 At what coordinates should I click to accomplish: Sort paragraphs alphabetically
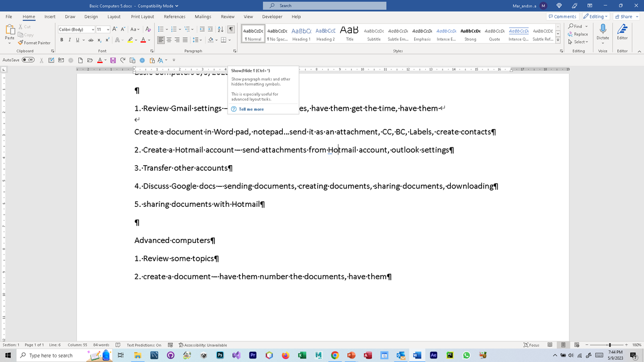[220, 29]
